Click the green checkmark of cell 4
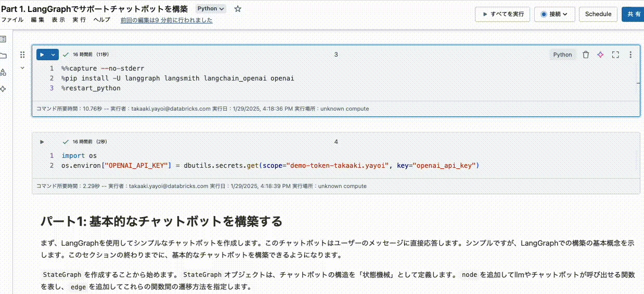The image size is (644, 294). pyautogui.click(x=66, y=141)
